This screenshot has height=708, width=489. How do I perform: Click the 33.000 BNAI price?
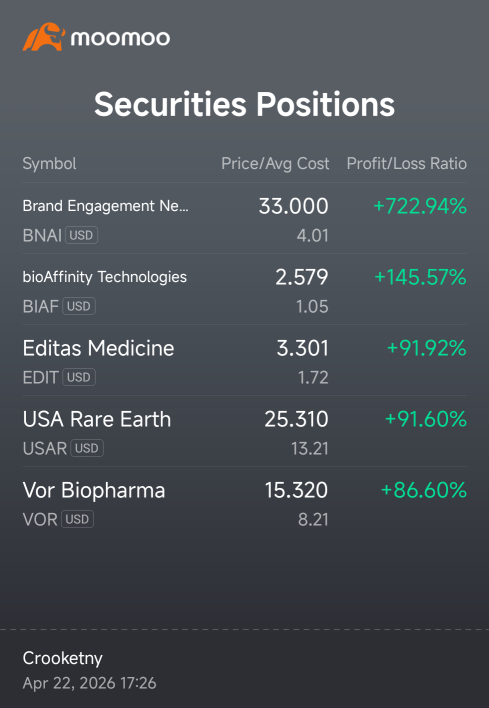(293, 206)
